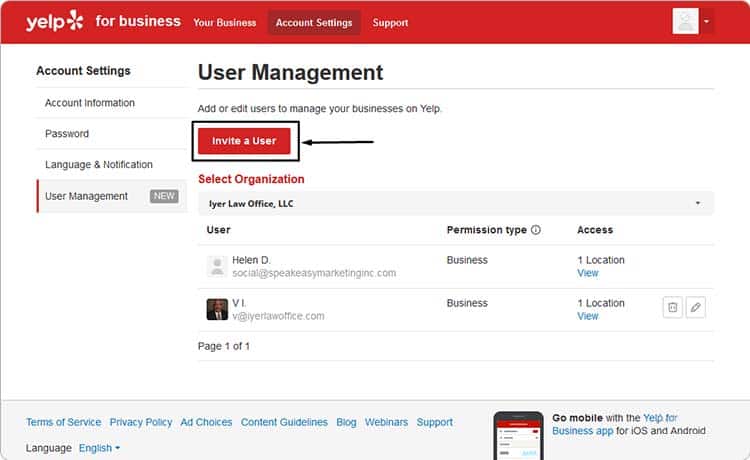
Task: Go to the Support tab in header
Action: 390,22
